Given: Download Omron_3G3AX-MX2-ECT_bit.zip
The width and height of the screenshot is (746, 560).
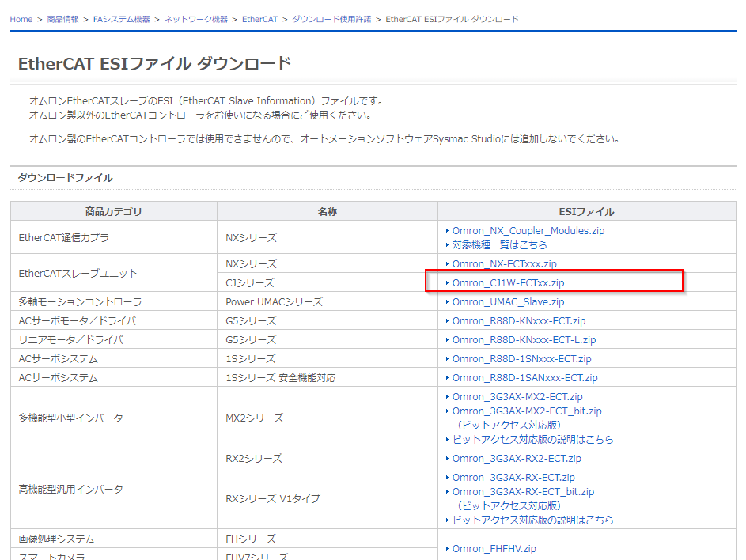Looking at the screenshot, I should pos(527,411).
